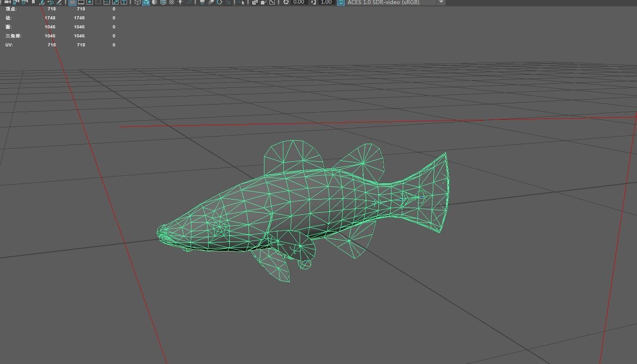Toggle the View Transform ON button
637x364 pixels.
[x=341, y=2]
